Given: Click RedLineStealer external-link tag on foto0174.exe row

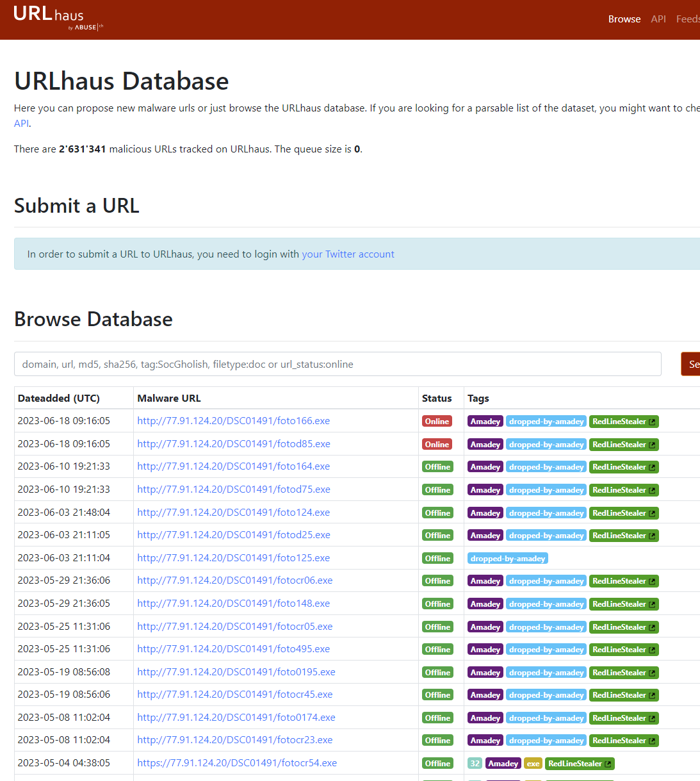Looking at the screenshot, I should [624, 718].
